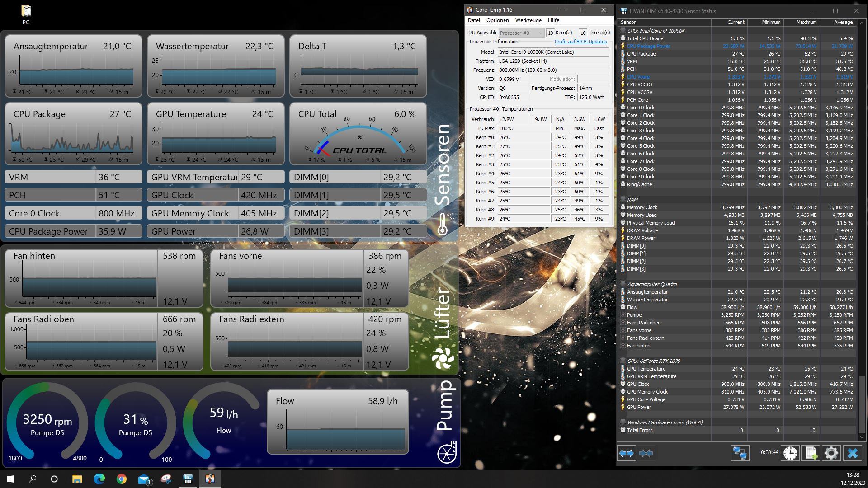Open the network remote monitoring icon in HWiNFO

pos(740,453)
